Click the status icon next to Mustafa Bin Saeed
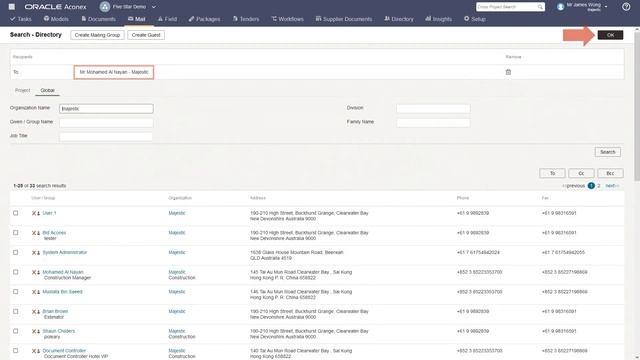Image resolution: width=640 pixels, height=360 pixels. click(x=36, y=292)
